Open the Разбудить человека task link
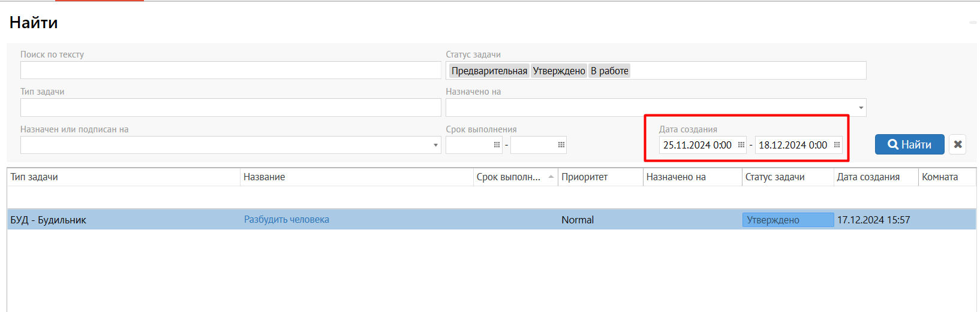980x312 pixels. 287,220
